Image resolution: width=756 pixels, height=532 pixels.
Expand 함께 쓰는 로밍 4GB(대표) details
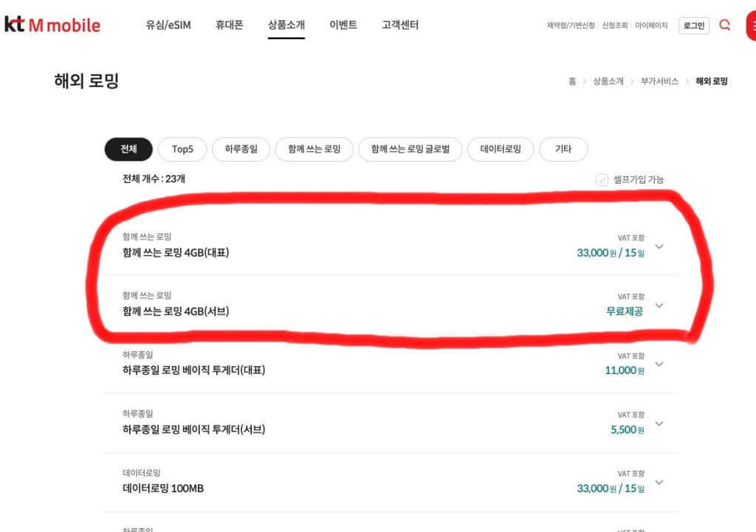pyautogui.click(x=659, y=246)
